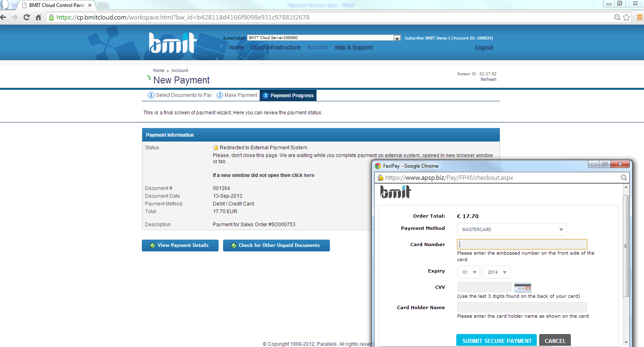Open the Chrome menu hamburger icon
The height and width of the screenshot is (347, 644).
640,17
